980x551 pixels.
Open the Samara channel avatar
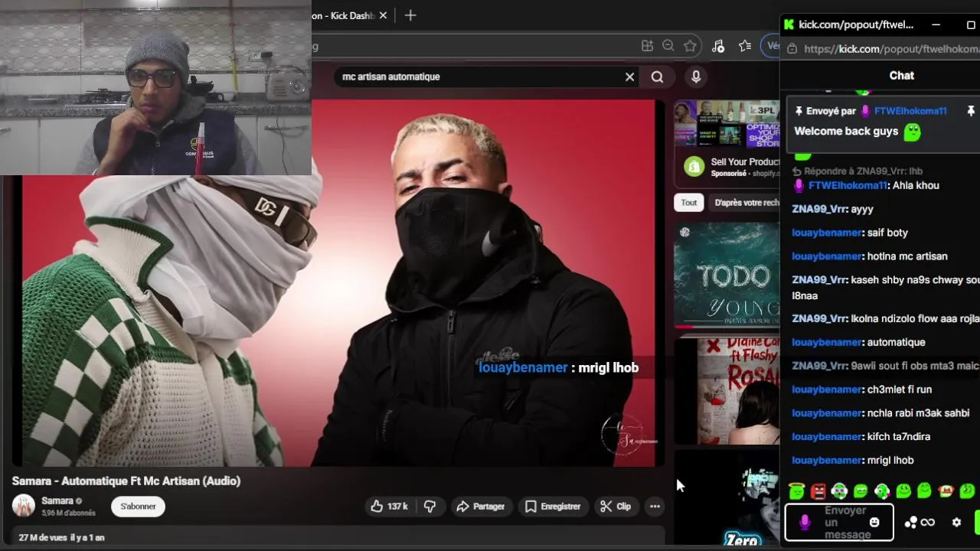click(23, 506)
